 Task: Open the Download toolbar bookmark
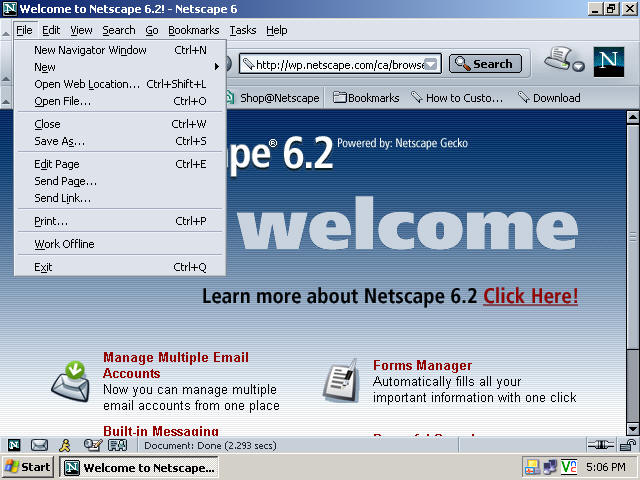click(x=549, y=98)
